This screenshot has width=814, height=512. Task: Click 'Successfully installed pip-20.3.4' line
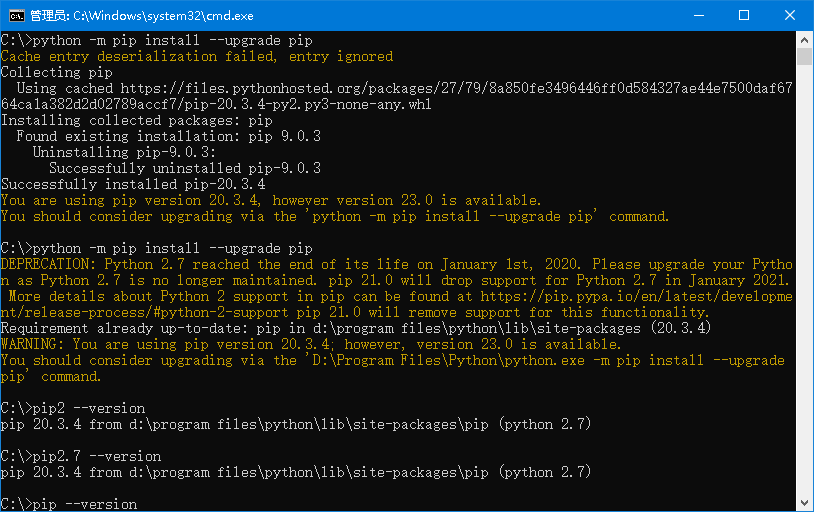point(133,184)
